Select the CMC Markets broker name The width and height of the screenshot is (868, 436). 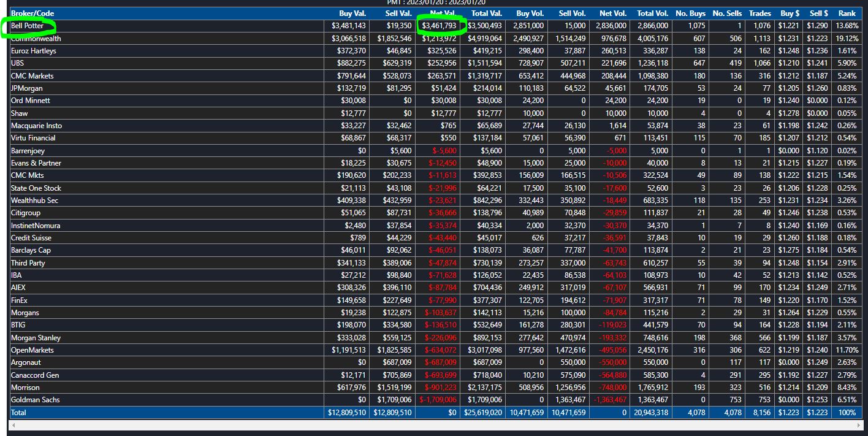tap(32, 76)
